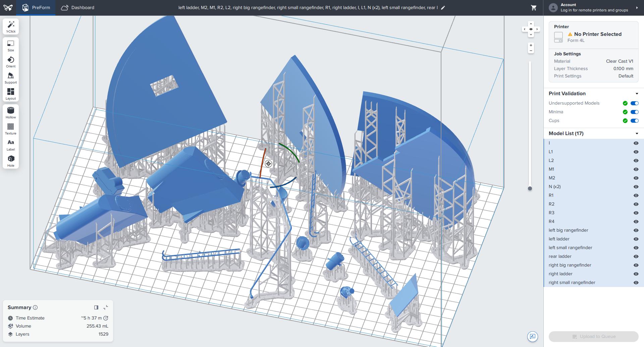644x347 pixels.
Task: Edit the job name with pencil icon
Action: point(443,7)
